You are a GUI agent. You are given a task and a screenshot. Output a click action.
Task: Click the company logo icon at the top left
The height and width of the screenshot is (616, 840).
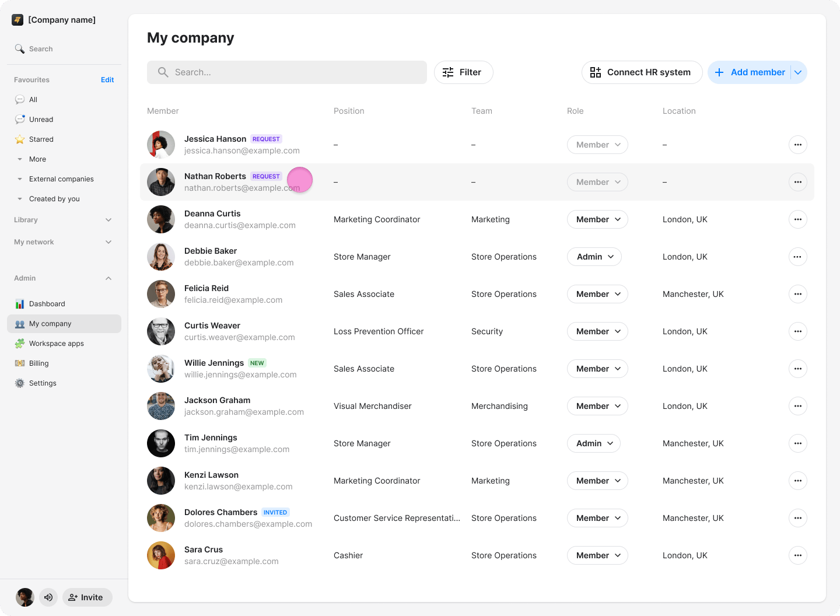pos(17,20)
